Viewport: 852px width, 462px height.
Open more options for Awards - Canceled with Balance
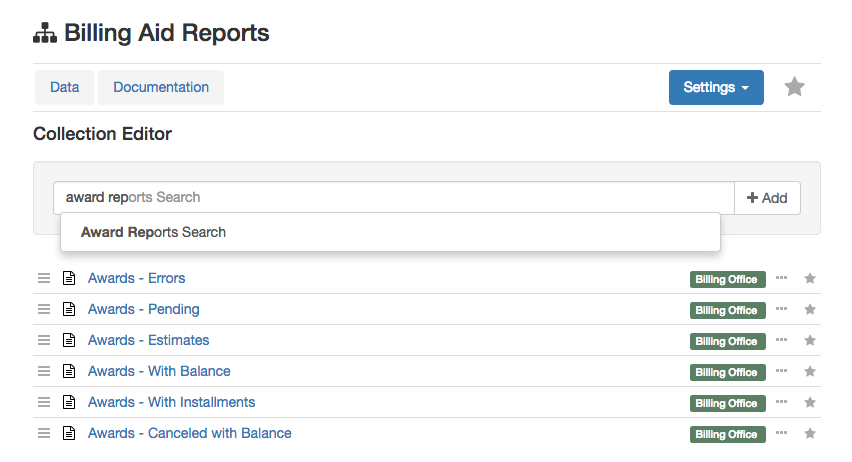781,433
